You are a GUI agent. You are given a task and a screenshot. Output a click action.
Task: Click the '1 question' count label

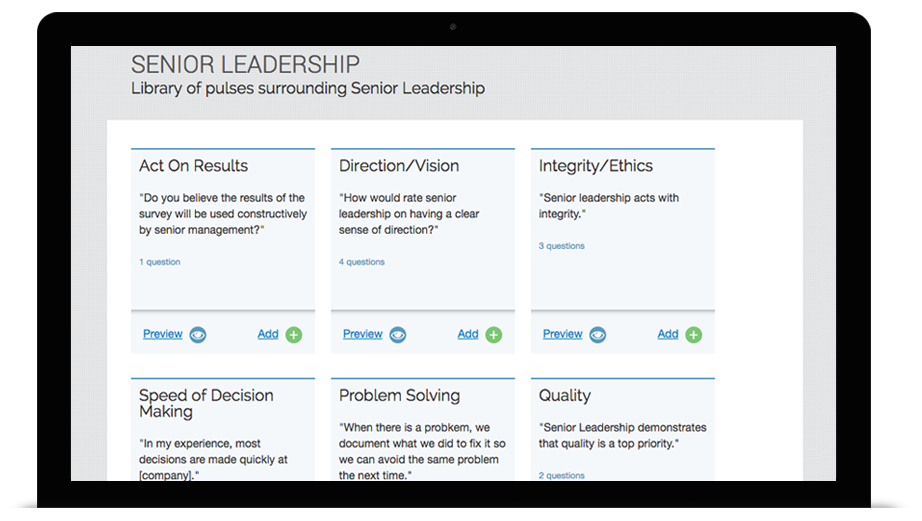click(x=160, y=262)
